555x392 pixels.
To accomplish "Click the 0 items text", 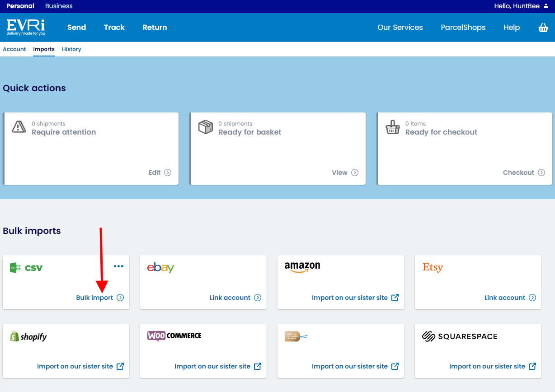I will [x=415, y=124].
